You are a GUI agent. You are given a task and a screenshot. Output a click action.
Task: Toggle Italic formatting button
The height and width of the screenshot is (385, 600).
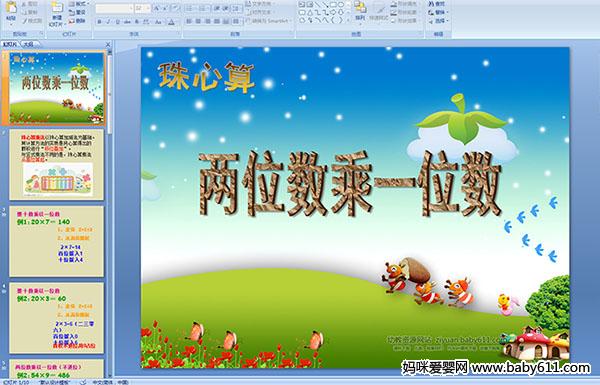(108, 22)
